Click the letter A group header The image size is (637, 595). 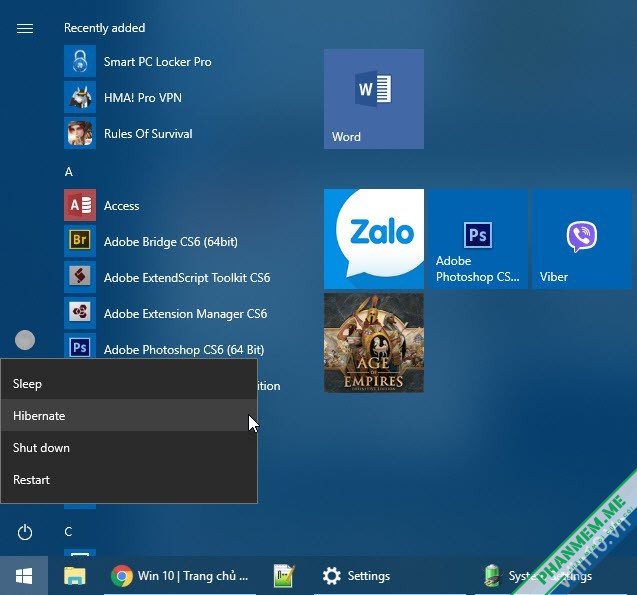coord(69,172)
